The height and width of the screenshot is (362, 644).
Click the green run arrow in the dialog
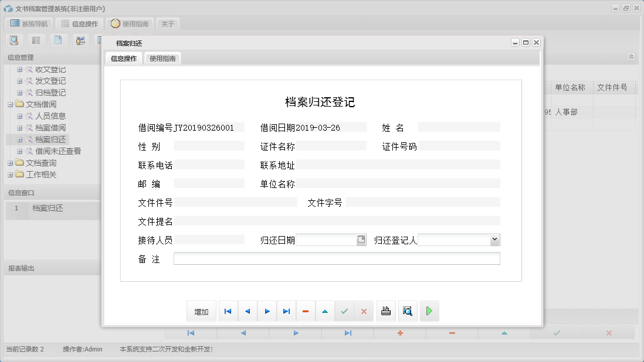tap(429, 311)
